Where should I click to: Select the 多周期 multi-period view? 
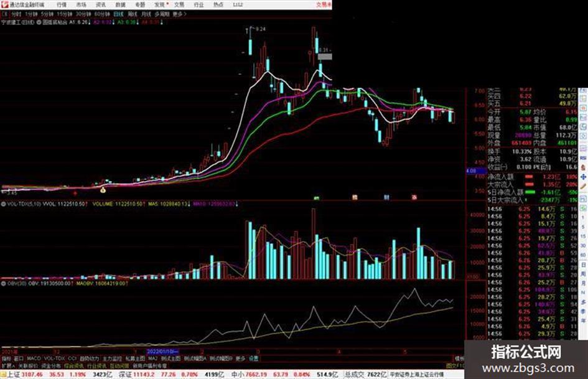point(162,14)
